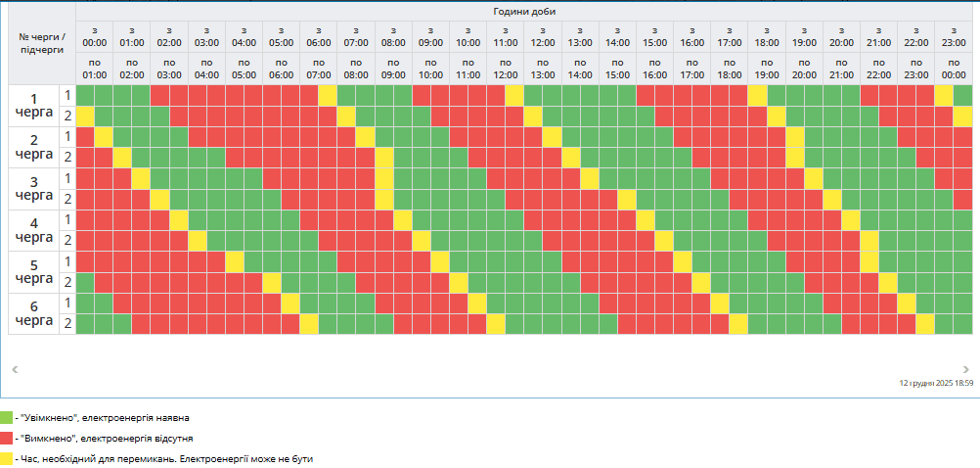This screenshot has width=980, height=468.
Task: Click the "з 18:00" column header
Action: tap(767, 36)
